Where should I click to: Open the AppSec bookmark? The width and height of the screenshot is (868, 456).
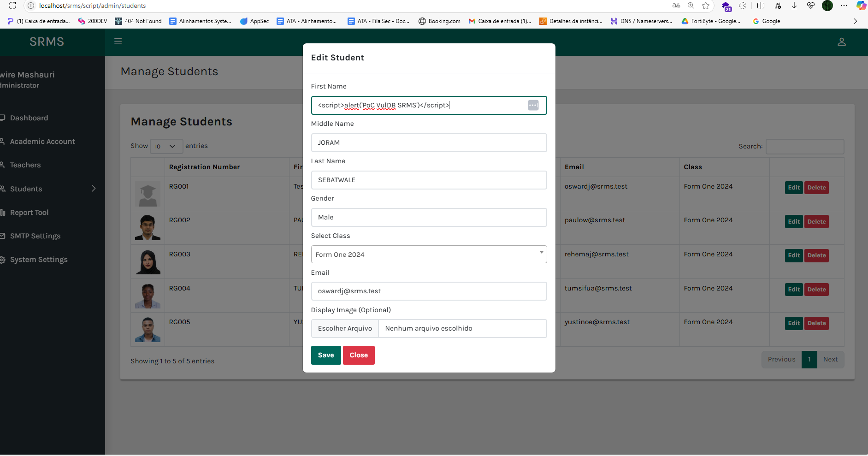(x=254, y=21)
